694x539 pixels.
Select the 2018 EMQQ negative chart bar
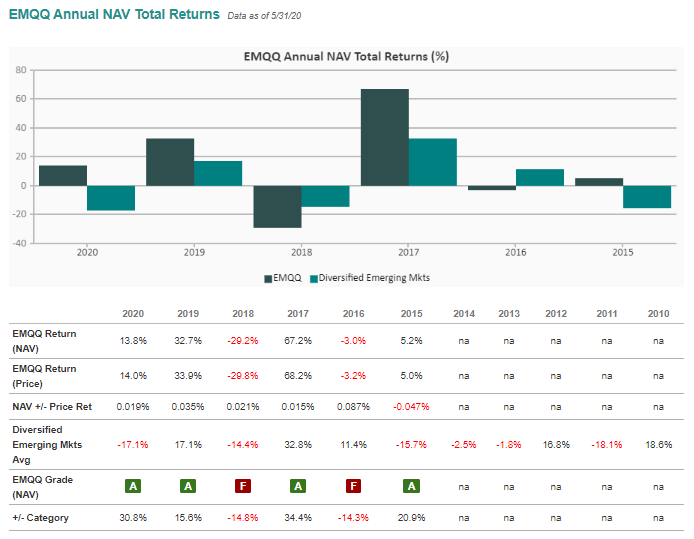[278, 207]
